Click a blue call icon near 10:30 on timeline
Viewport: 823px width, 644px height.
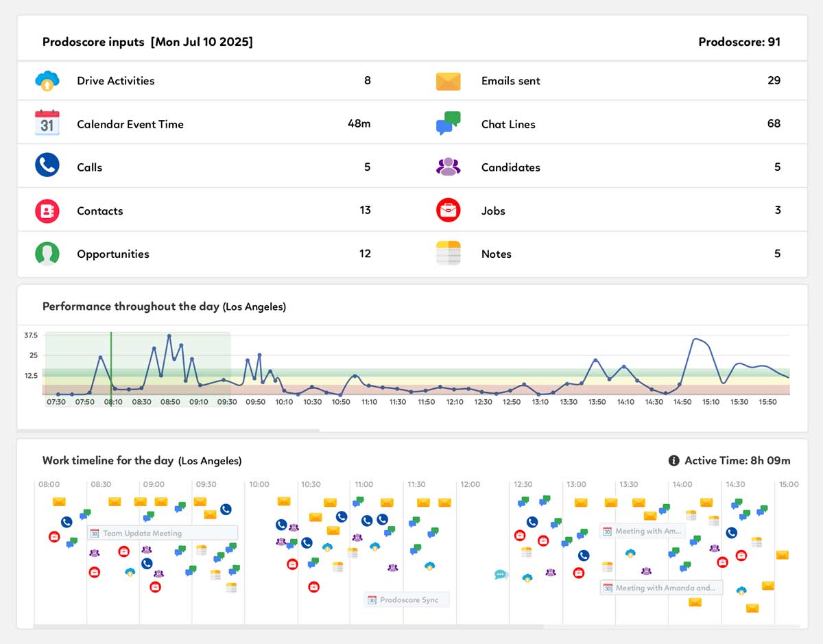pyautogui.click(x=342, y=516)
